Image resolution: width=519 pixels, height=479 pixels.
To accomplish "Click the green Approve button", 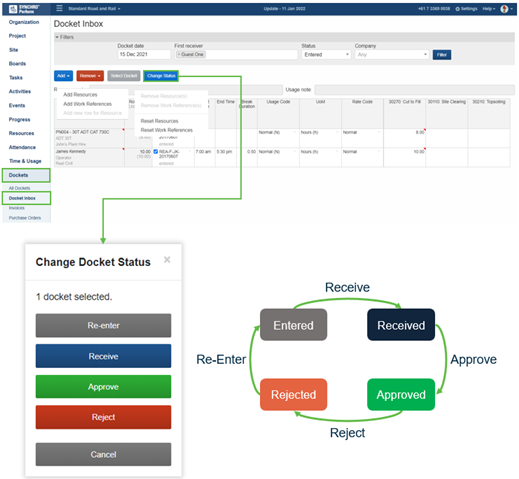I will coord(103,387).
